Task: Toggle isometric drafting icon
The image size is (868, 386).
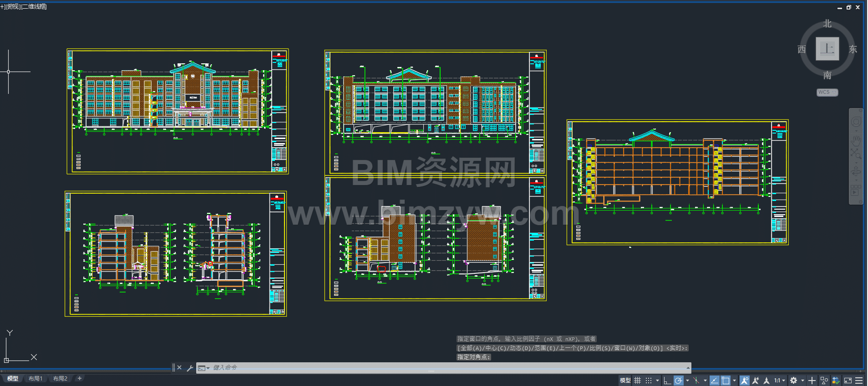Action: (696, 381)
